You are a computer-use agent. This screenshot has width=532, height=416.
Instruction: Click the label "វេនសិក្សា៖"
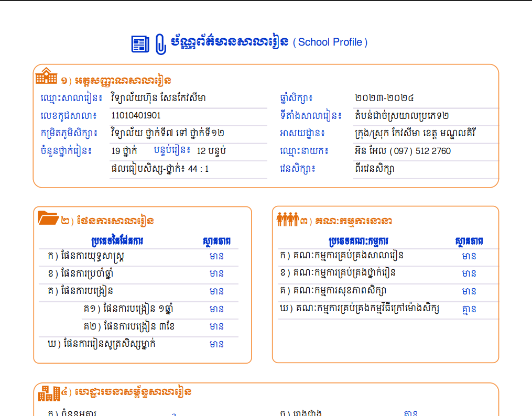click(298, 169)
